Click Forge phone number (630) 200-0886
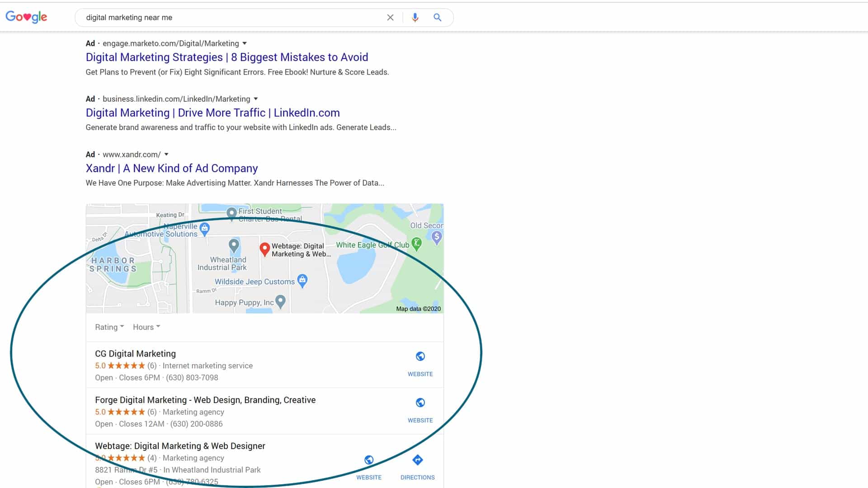The image size is (868, 488). [196, 424]
